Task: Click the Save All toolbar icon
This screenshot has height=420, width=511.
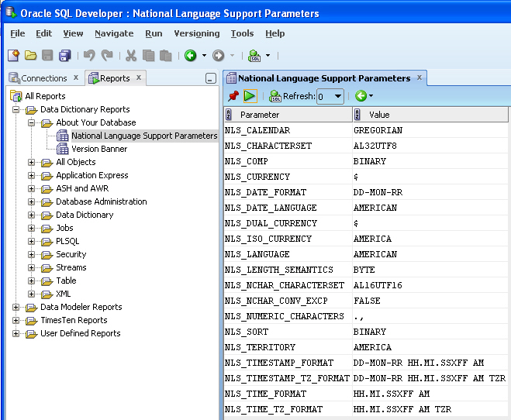Action: 65,55
